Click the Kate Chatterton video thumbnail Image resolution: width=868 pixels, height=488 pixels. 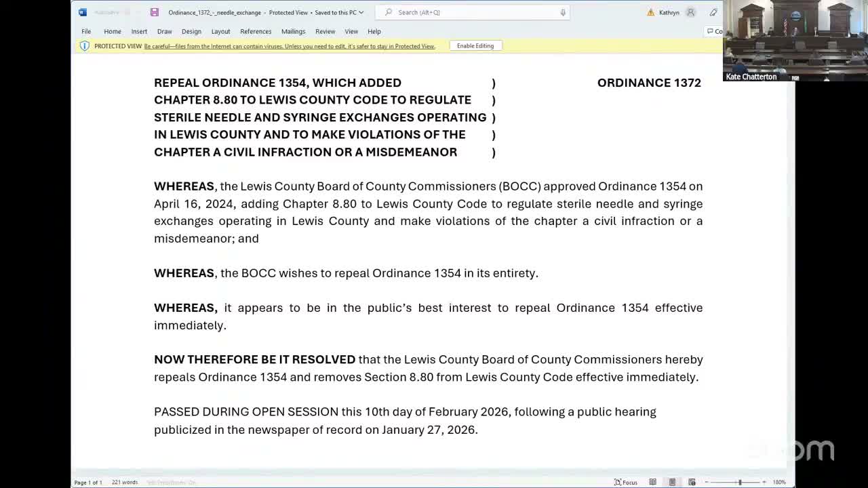pyautogui.click(x=795, y=41)
